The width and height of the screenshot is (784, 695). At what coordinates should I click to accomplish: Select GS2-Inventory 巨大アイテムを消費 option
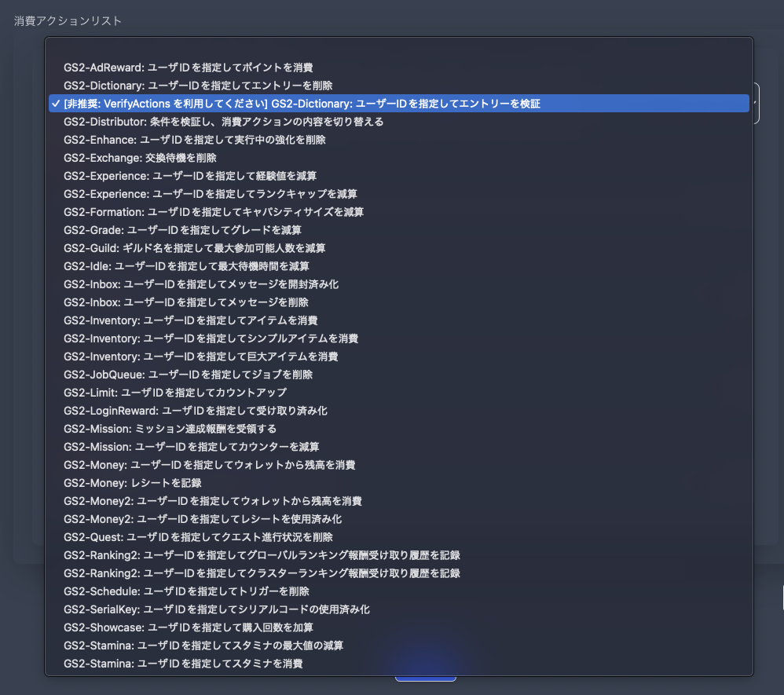398,357
